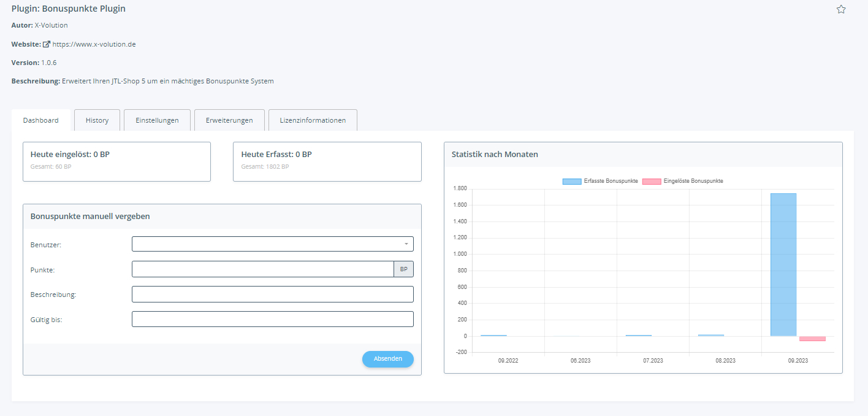
Task: Click the Heute Erfasst stat card
Action: (327, 161)
